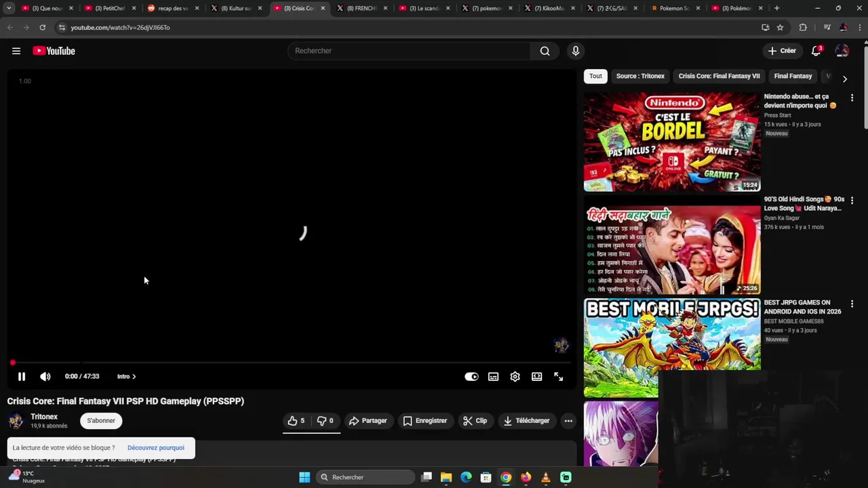The height and width of the screenshot is (488, 868).
Task: Open tab search dropdown arrow
Action: [x=9, y=8]
